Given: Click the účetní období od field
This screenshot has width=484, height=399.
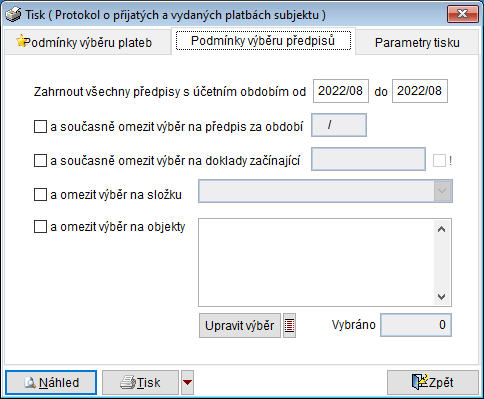Looking at the screenshot, I should coord(341,91).
